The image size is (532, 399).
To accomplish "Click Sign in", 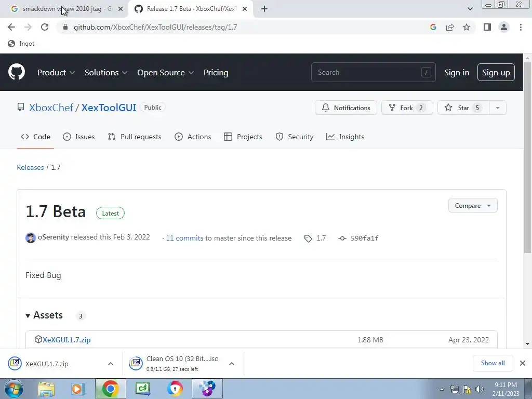I will click(457, 73).
